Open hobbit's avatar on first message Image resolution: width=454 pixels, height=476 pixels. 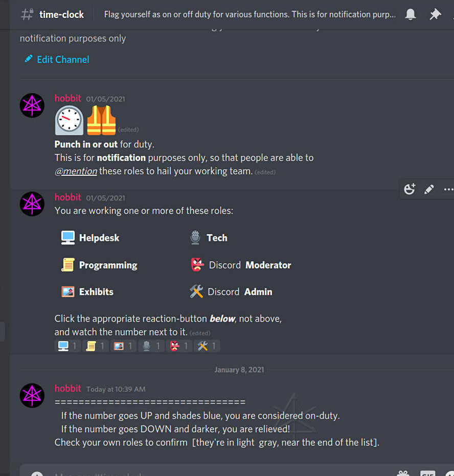tap(32, 105)
